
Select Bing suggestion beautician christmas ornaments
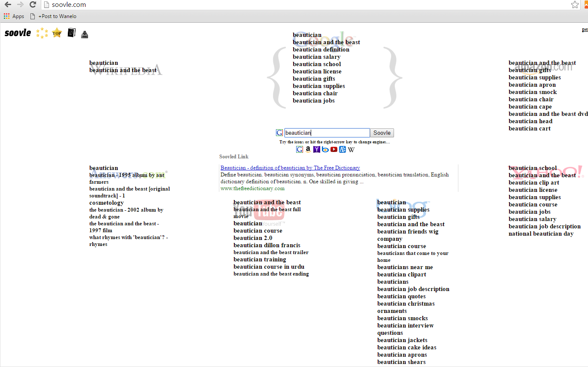point(406,307)
